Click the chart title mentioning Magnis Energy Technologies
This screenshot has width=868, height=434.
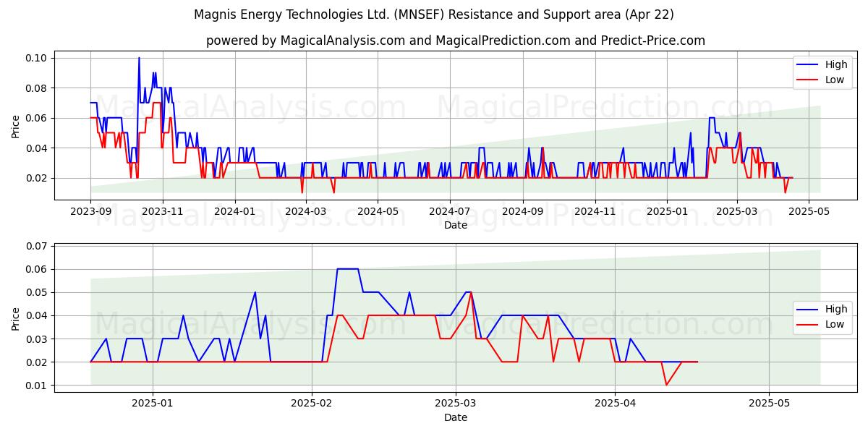click(x=434, y=14)
